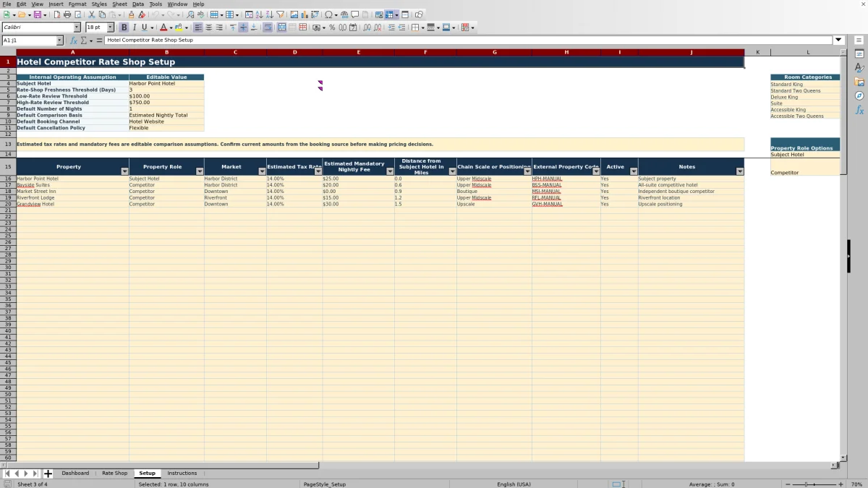
Task: Open the Data menu
Action: tap(137, 4)
